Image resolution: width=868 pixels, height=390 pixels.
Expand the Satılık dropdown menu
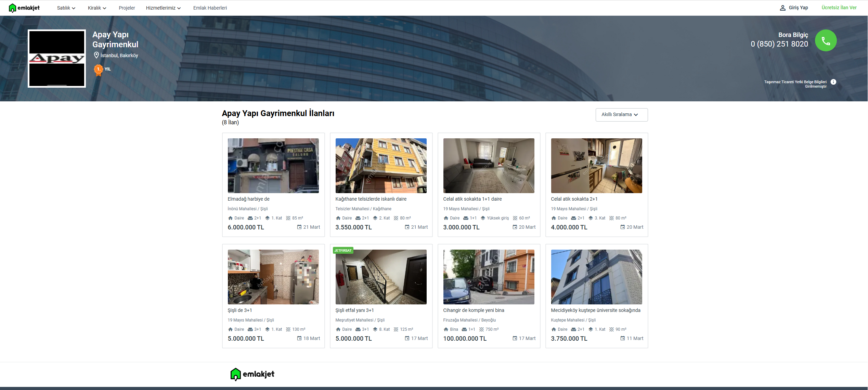(x=66, y=8)
